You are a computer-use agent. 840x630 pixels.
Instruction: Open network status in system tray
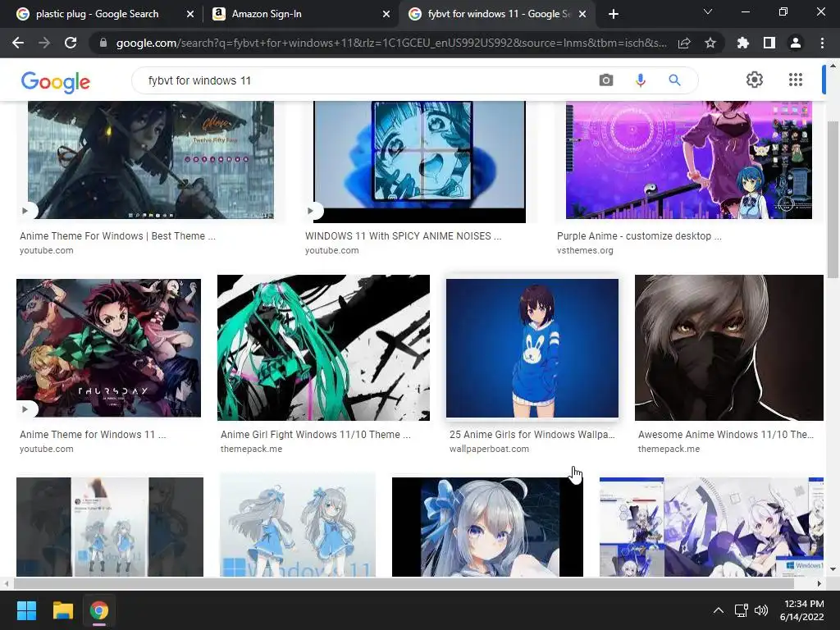point(742,610)
